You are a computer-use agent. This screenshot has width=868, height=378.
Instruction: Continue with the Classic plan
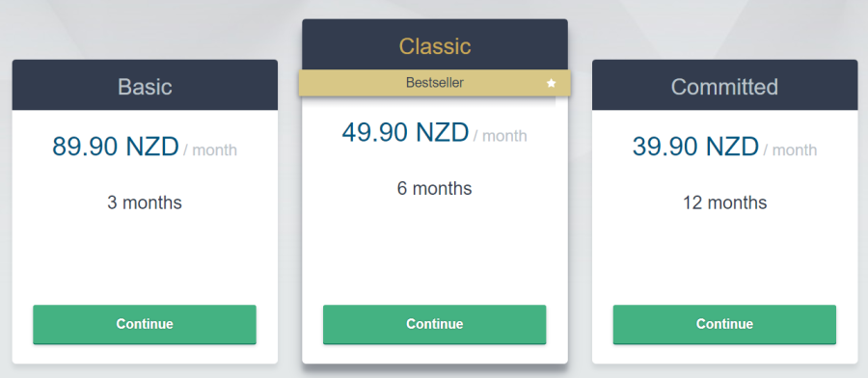coord(435,324)
